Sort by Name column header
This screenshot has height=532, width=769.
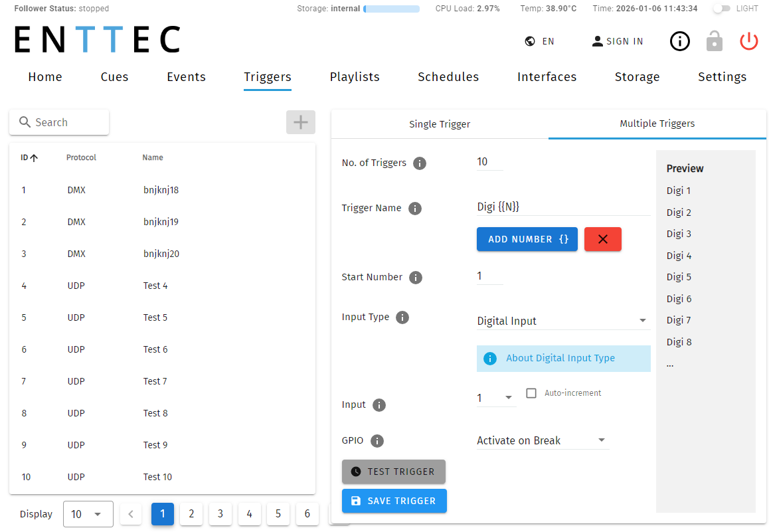tap(153, 158)
